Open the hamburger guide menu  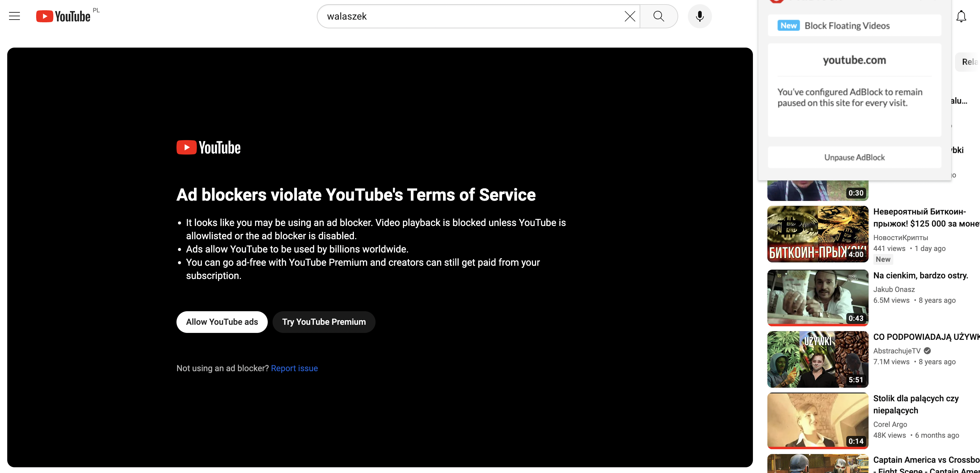[14, 16]
